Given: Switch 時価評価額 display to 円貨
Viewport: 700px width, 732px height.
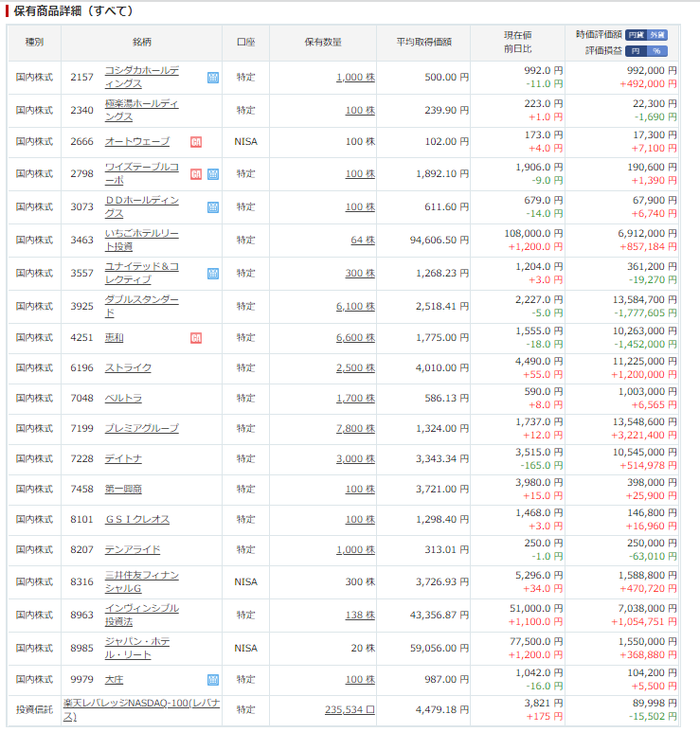Looking at the screenshot, I should click(636, 35).
